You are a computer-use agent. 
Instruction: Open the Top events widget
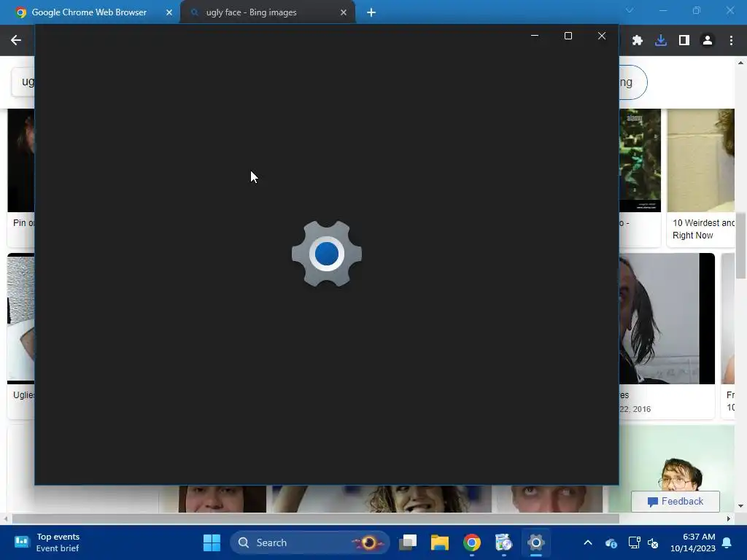click(x=47, y=542)
